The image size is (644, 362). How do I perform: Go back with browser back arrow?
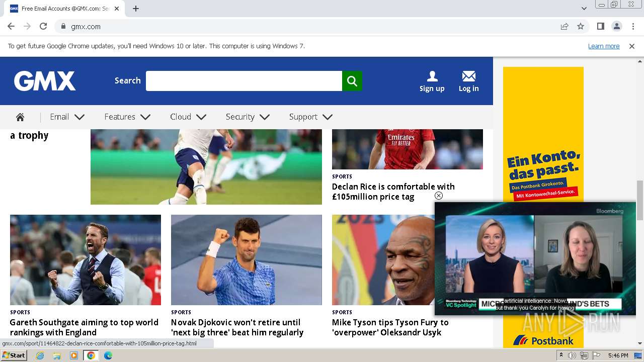[x=11, y=27]
